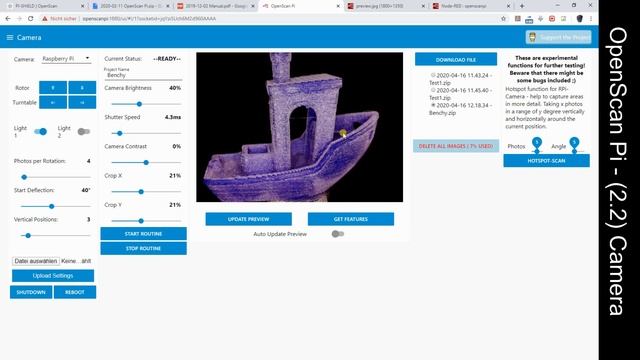Click the Project Name field containing Benchy
Image resolution: width=640 pixels, height=360 pixels.
143,76
